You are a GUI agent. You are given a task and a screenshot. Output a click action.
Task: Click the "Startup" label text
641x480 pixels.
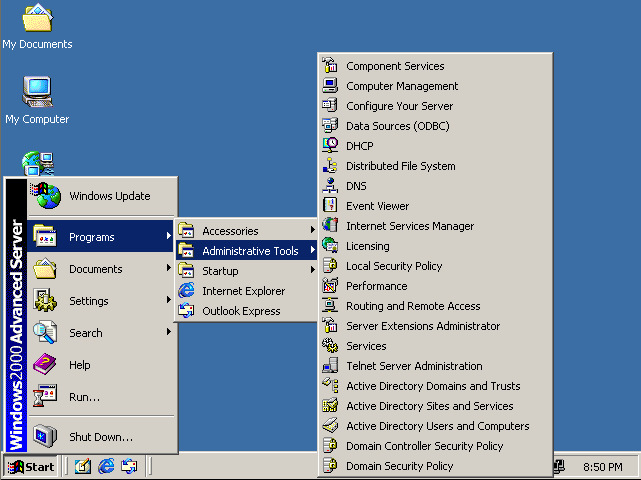coord(220,271)
